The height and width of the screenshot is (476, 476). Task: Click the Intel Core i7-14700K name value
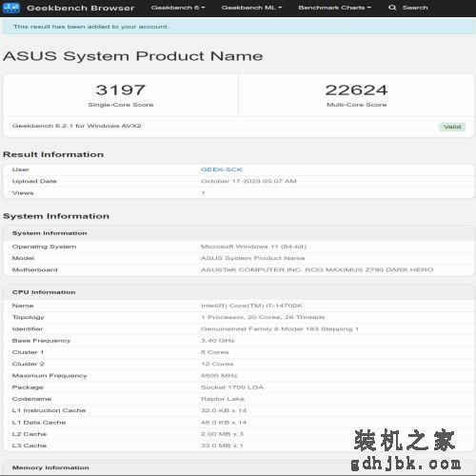pos(251,306)
